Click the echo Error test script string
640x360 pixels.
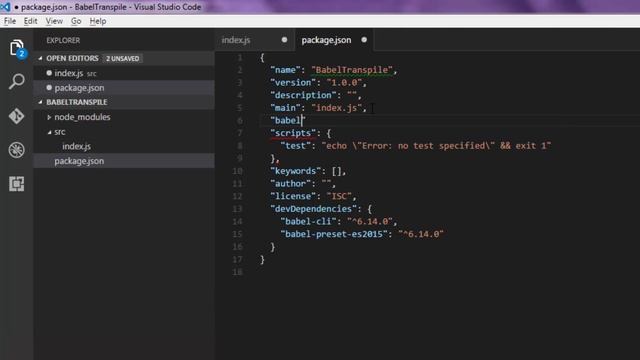(x=436, y=146)
